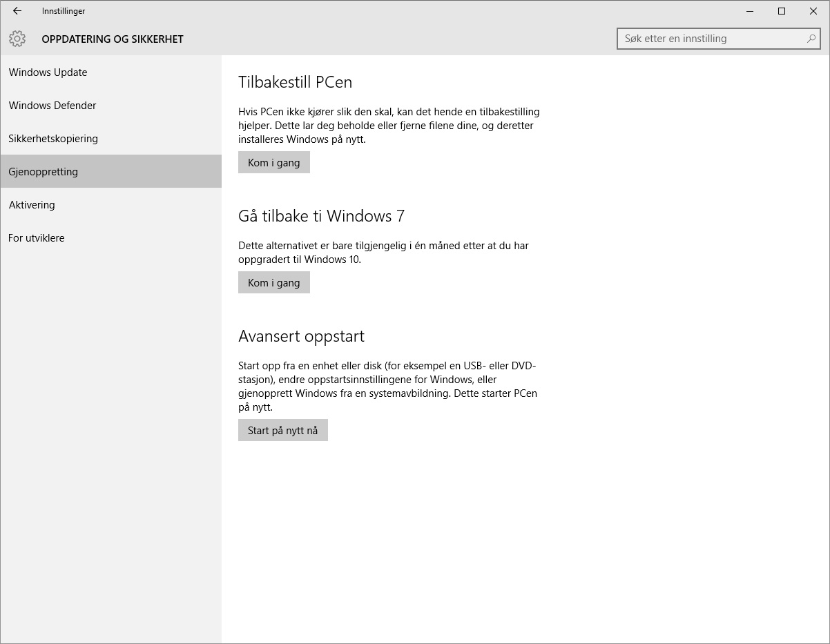
Task: Go back using the arrow icon
Action: tap(17, 11)
